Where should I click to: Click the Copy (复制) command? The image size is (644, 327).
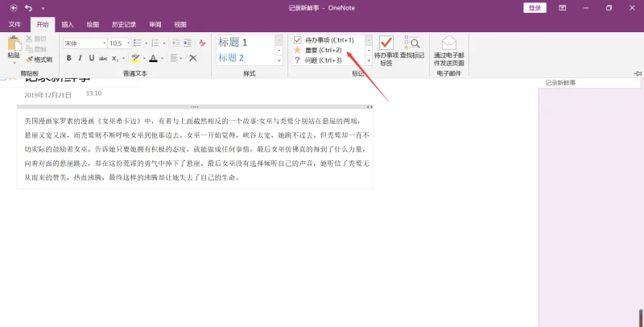(36, 49)
